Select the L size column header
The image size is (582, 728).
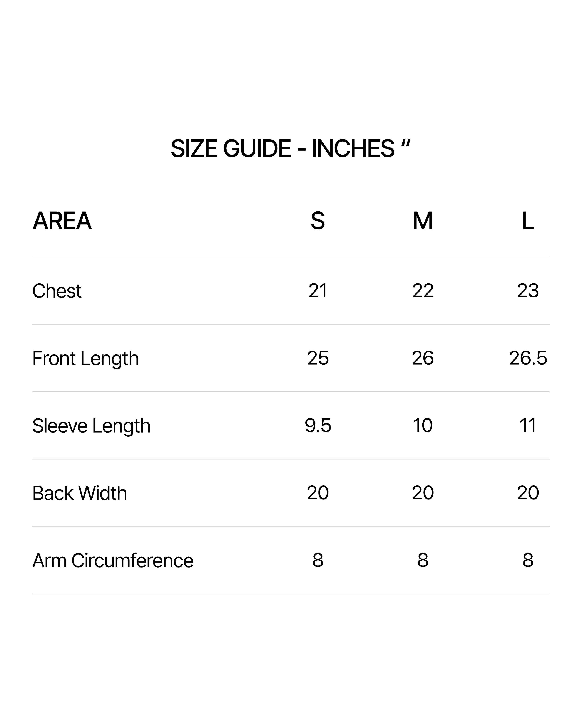528,221
